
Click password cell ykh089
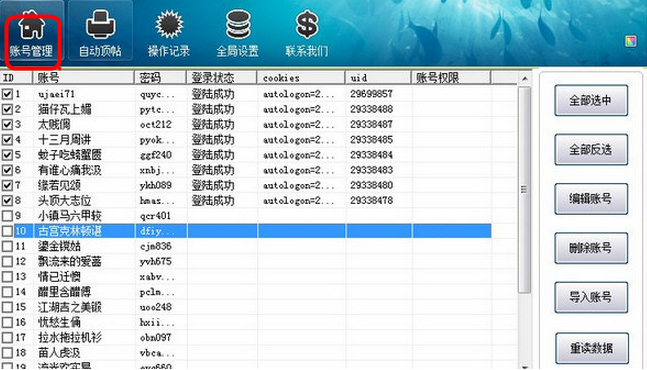click(x=156, y=185)
